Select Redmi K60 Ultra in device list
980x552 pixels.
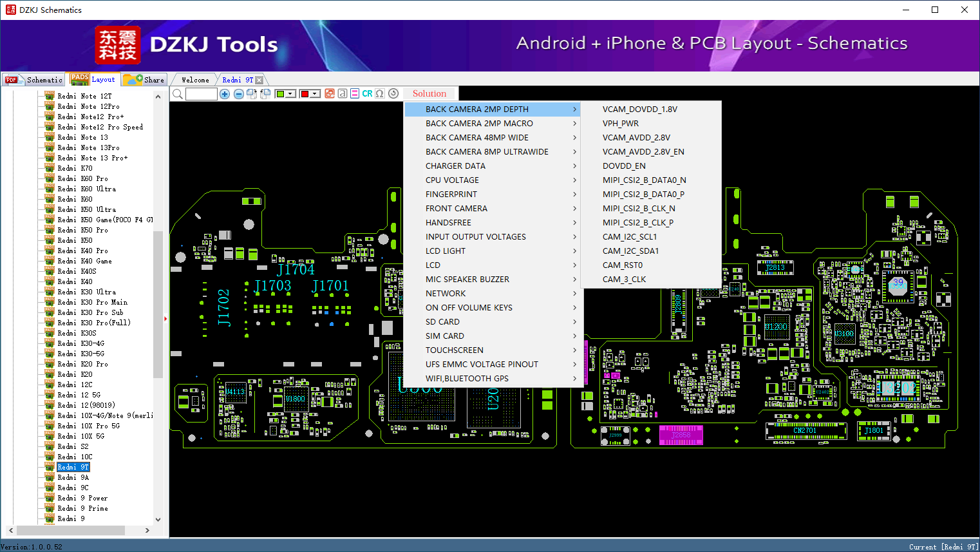tap(87, 189)
